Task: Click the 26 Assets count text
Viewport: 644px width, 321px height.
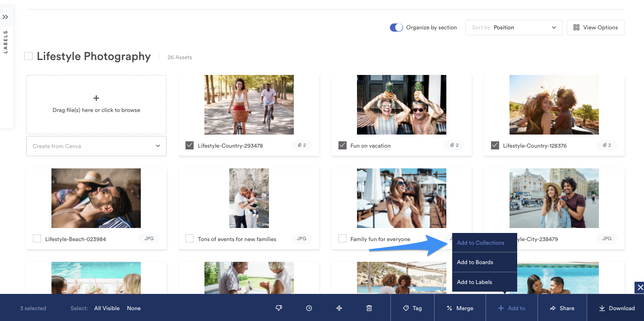Action: pos(180,57)
